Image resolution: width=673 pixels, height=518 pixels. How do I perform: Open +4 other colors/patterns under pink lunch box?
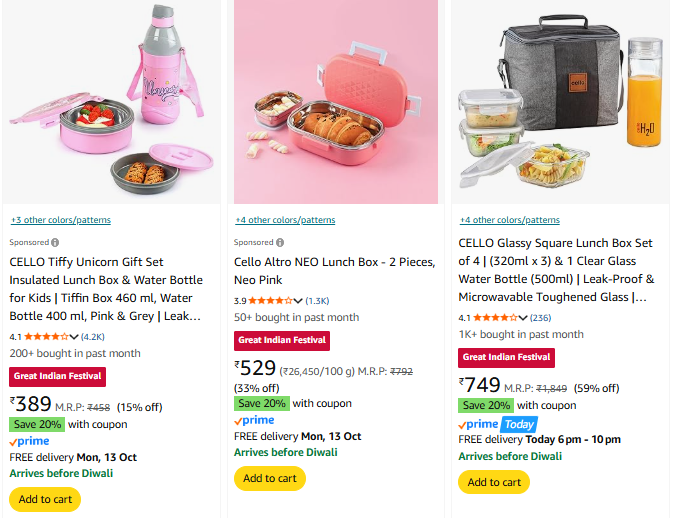tap(285, 220)
